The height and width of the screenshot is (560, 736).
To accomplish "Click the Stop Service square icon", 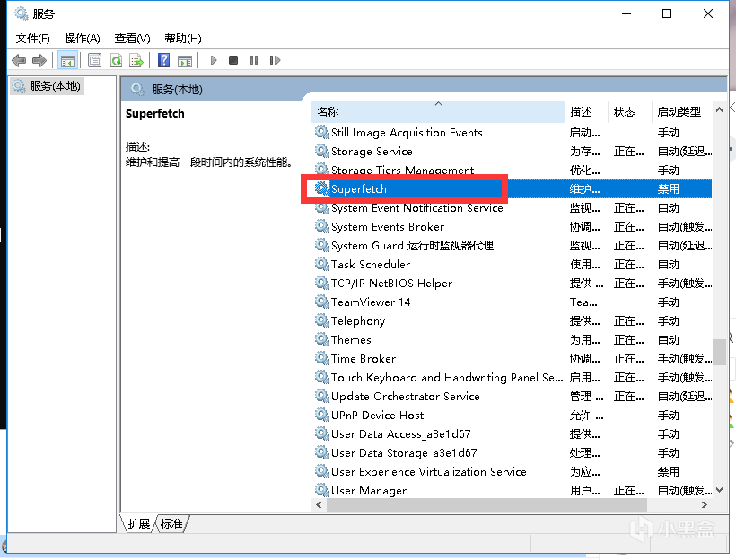I will tap(233, 60).
